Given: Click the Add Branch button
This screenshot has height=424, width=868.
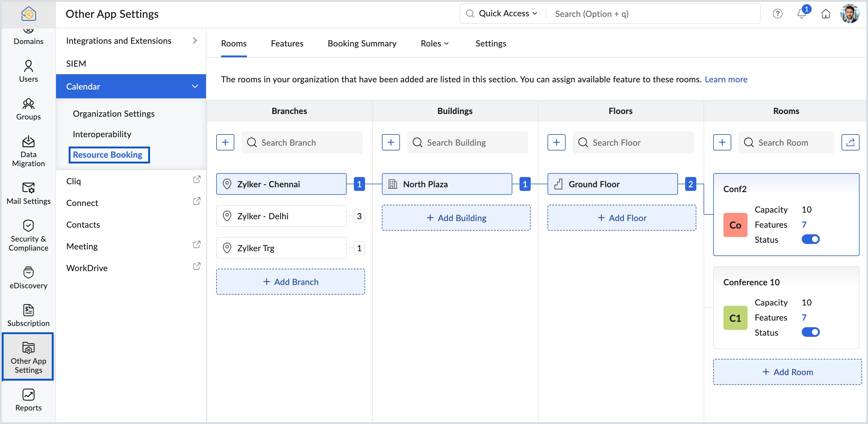Looking at the screenshot, I should point(290,282).
